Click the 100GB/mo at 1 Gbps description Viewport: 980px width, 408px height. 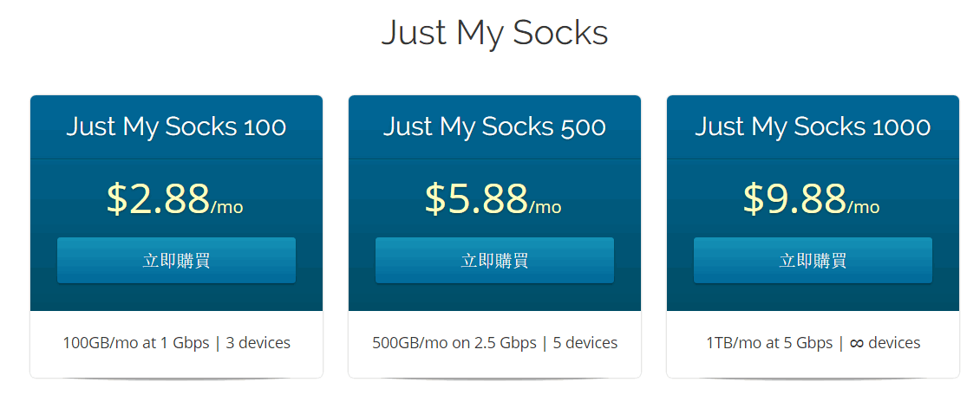[135, 343]
